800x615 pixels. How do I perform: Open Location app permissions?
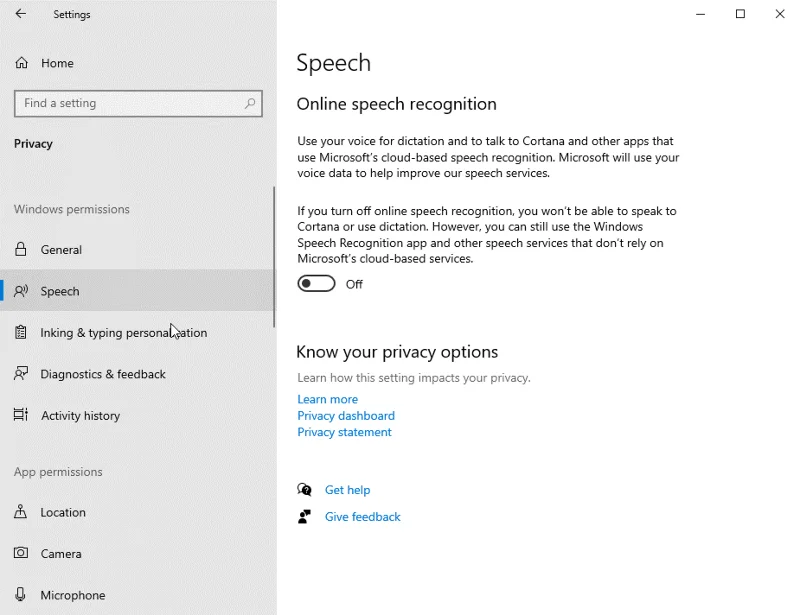point(137,512)
